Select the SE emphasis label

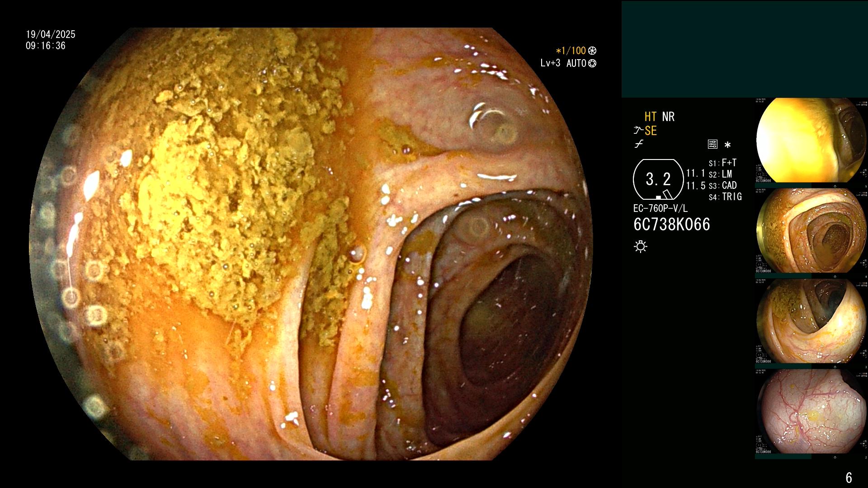651,131
